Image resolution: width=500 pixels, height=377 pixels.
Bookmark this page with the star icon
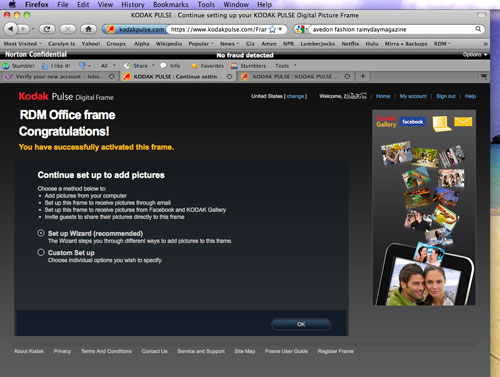272,29
